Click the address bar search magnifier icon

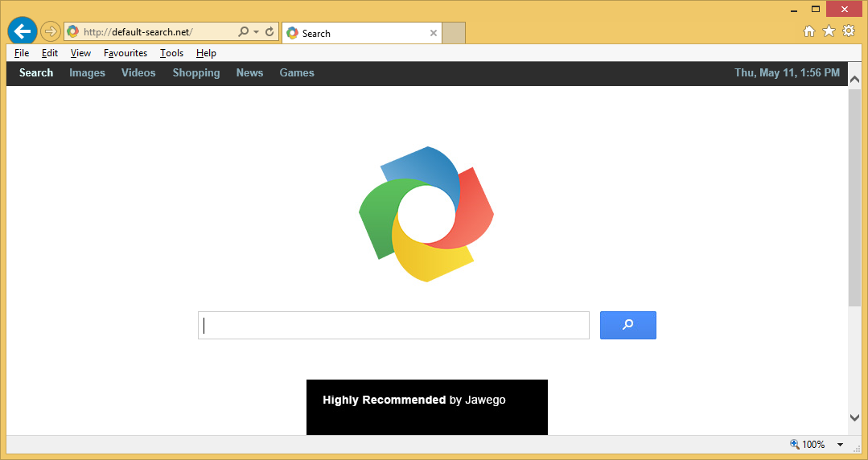243,32
